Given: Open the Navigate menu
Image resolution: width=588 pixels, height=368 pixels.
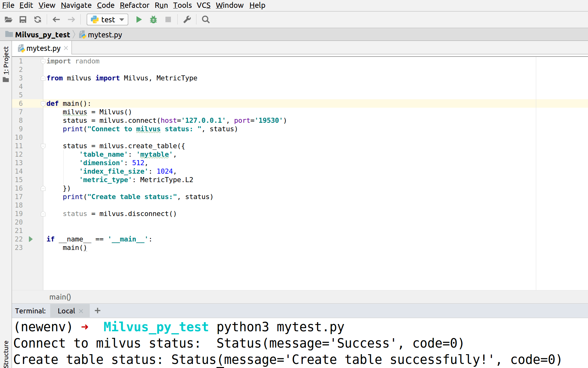Looking at the screenshot, I should point(76,5).
